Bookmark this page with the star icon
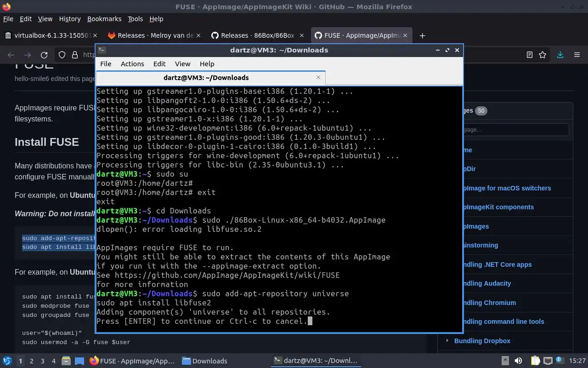The width and height of the screenshot is (588, 368). pos(543,55)
